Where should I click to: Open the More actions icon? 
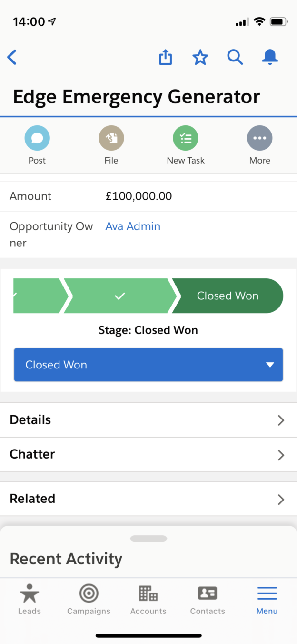[260, 138]
